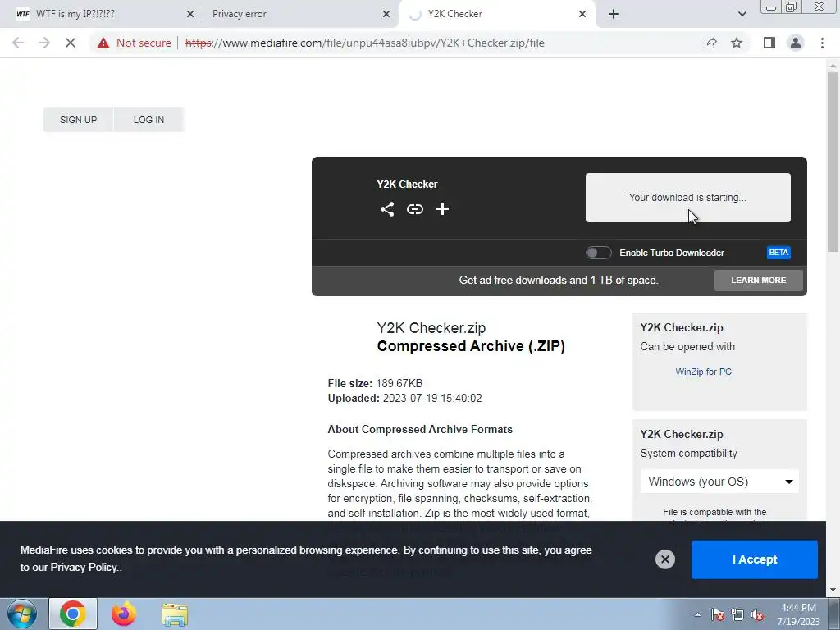
Task: Click the share page icon in address bar
Action: pyautogui.click(x=710, y=43)
